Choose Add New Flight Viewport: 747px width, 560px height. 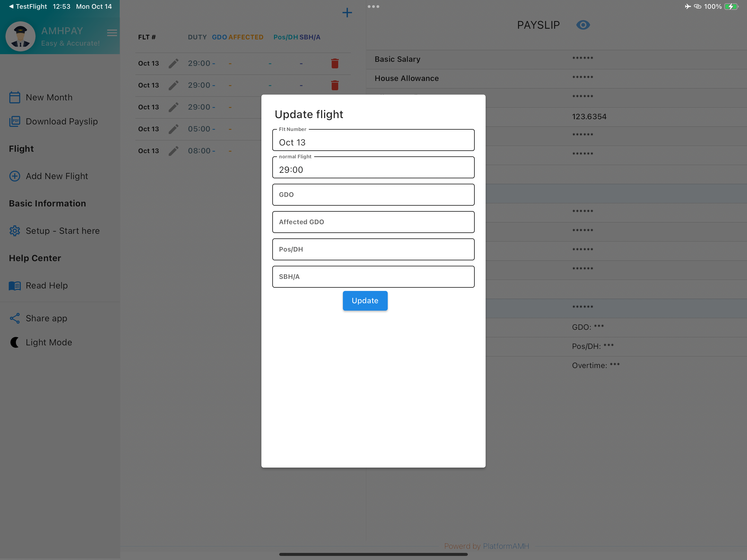point(49,176)
